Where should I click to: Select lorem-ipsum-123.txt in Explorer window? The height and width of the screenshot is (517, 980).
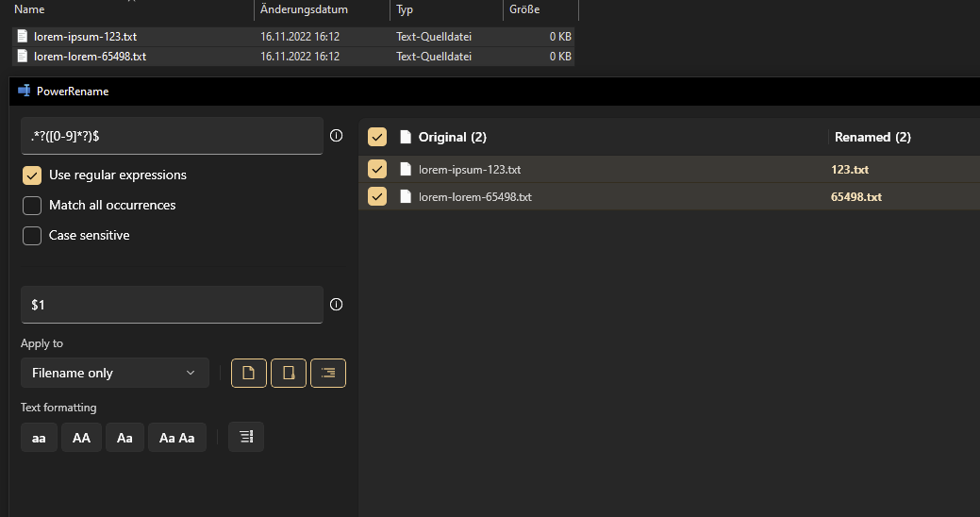coord(85,36)
